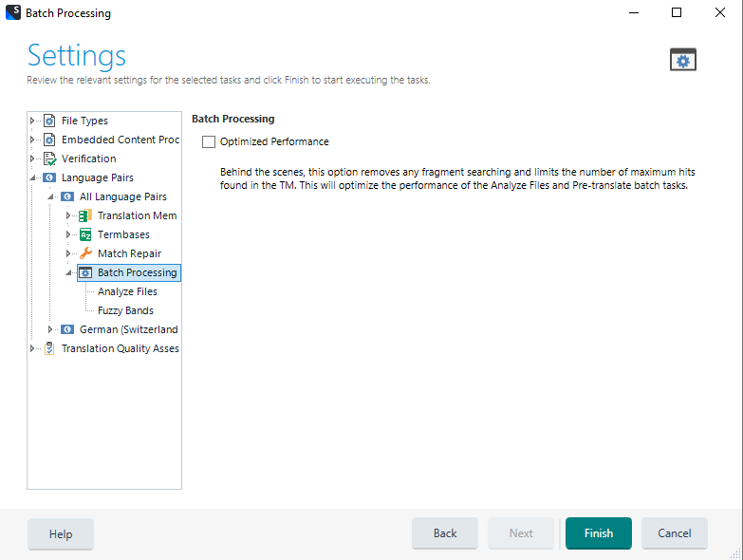The image size is (743, 560).
Task: Expand the German (Switzerland) node arrow
Action: pos(50,329)
